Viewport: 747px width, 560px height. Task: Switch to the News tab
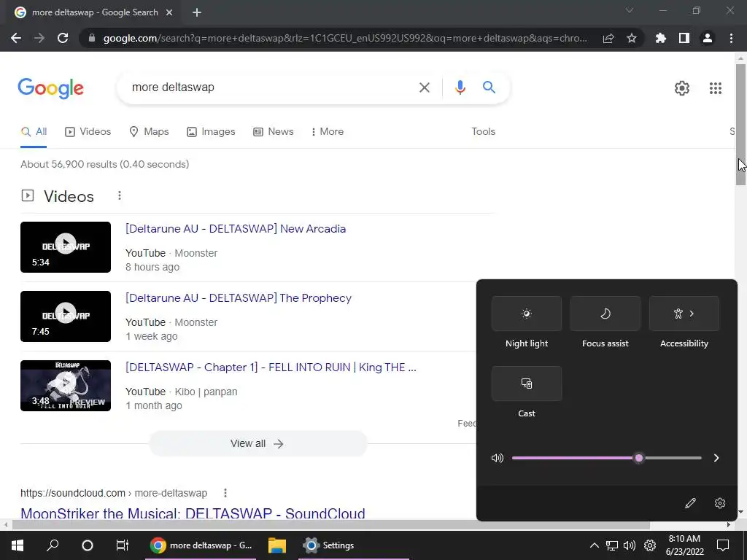(274, 132)
